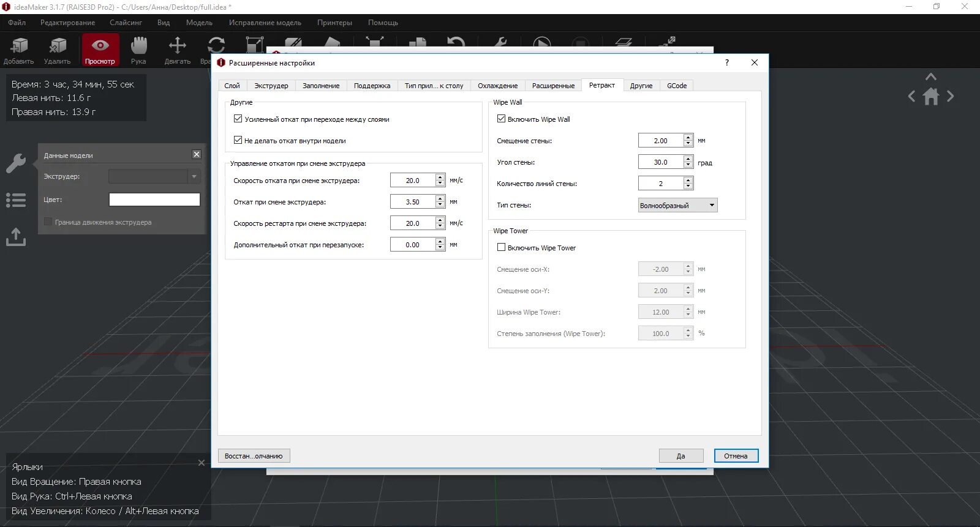Viewport: 980px width, 527px height.
Task: Increase Откат при смене экструдера value
Action: pyautogui.click(x=440, y=199)
